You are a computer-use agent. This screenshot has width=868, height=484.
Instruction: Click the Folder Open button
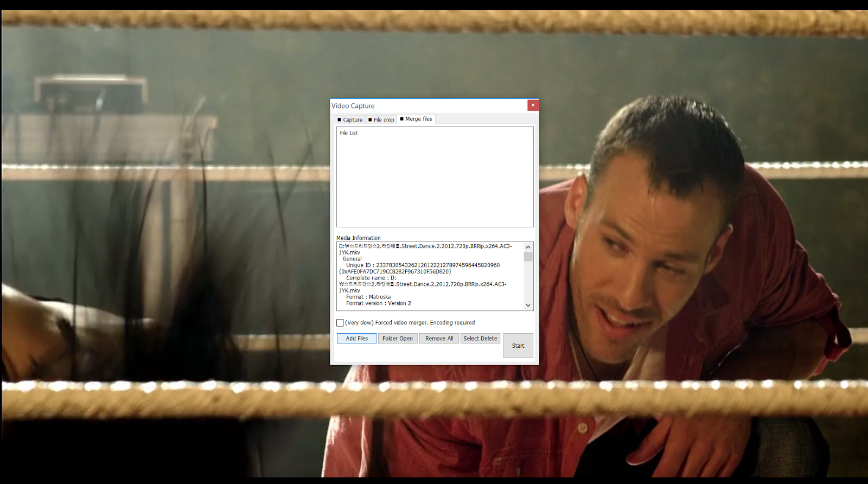click(x=398, y=338)
